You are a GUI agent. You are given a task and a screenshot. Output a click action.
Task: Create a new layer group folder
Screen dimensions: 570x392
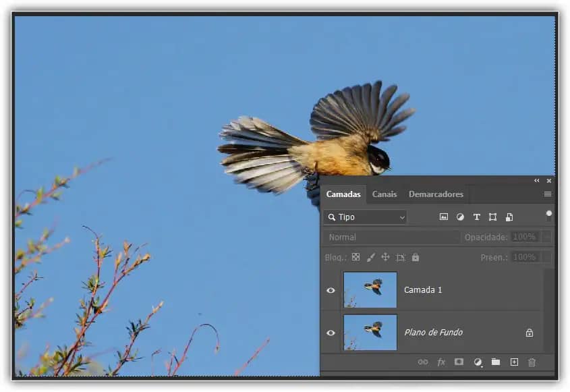[x=496, y=362]
